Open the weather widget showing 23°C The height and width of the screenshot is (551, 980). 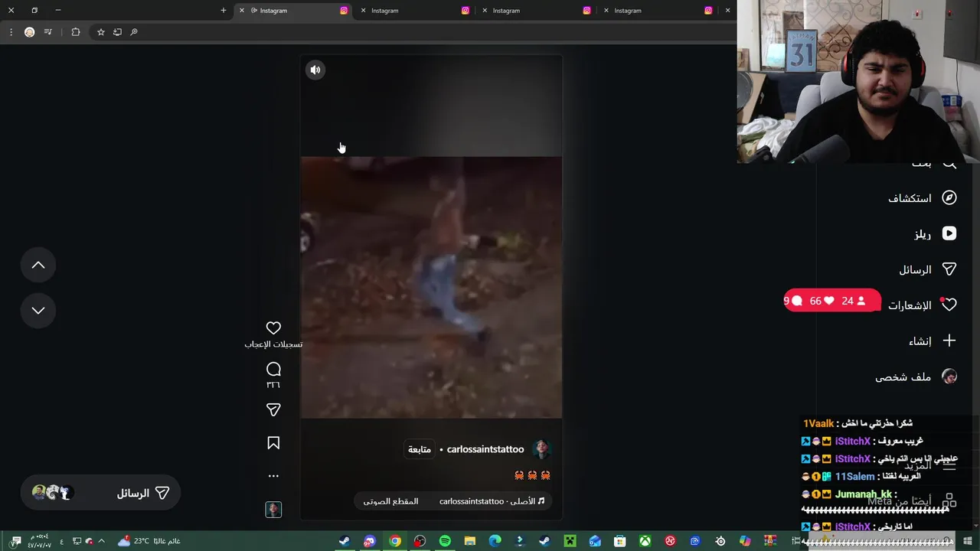tap(149, 541)
